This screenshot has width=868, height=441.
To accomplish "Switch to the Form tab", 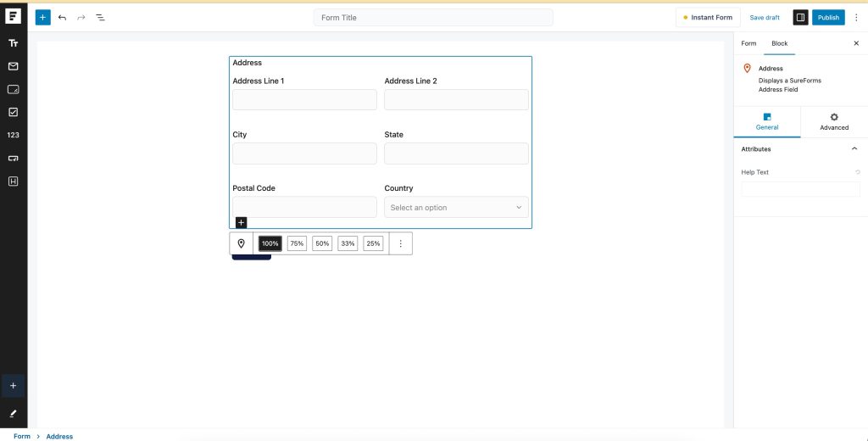I will coord(748,43).
